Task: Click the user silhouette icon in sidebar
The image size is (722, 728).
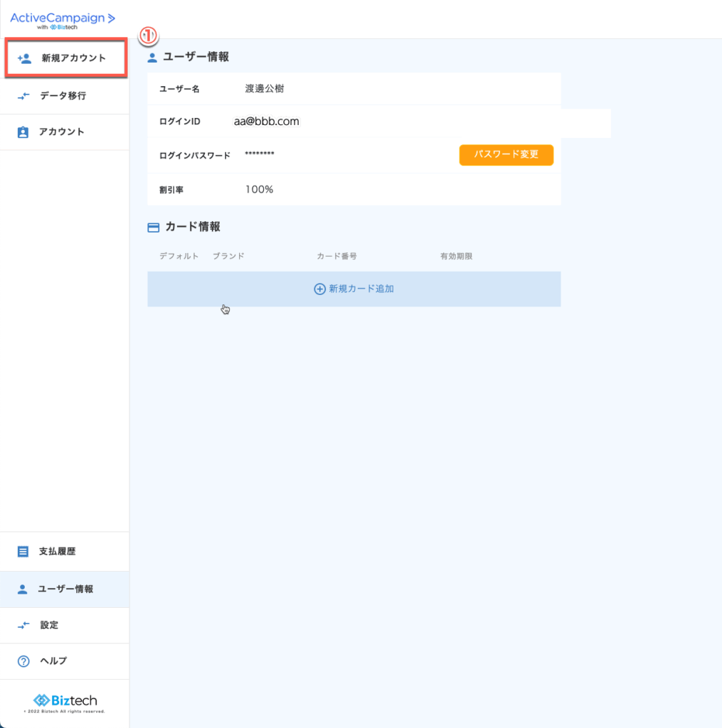Action: coord(23,589)
